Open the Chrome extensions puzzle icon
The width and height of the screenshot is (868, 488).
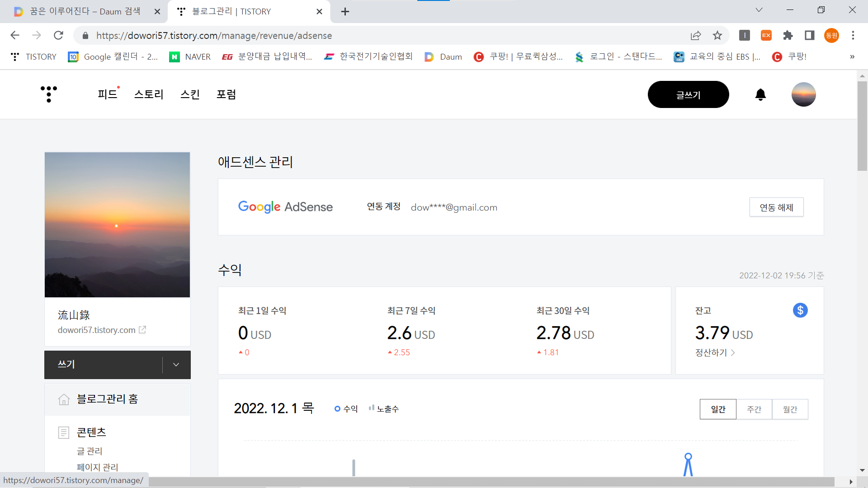pos(788,35)
